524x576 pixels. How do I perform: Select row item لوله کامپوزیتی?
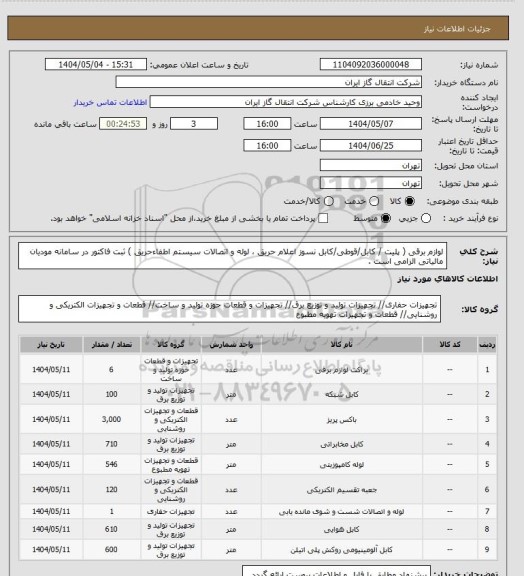click(342, 465)
